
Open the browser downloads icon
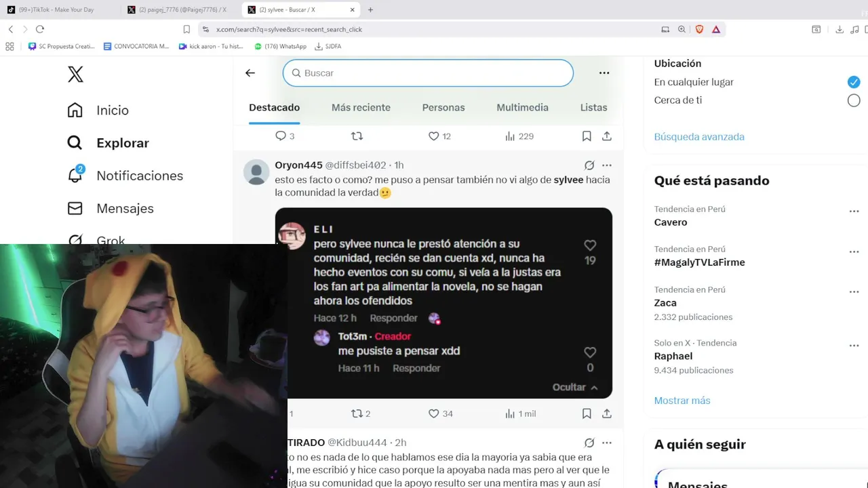click(840, 29)
